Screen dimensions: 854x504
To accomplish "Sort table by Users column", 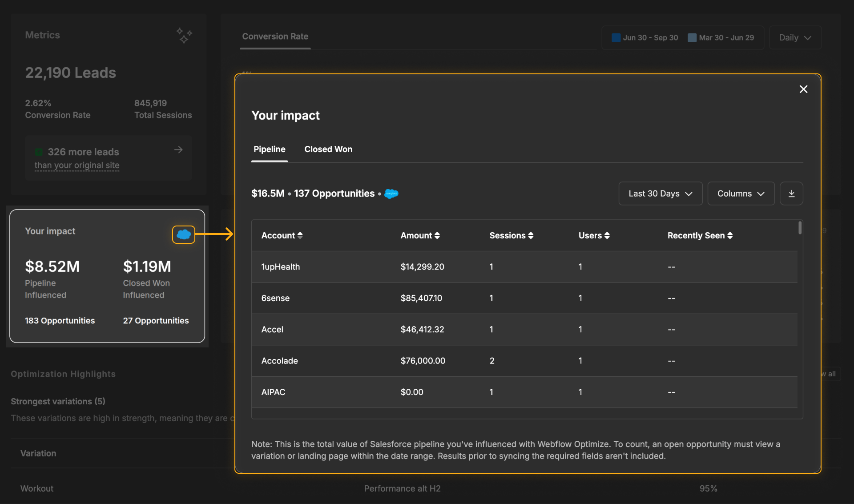I will pyautogui.click(x=594, y=235).
